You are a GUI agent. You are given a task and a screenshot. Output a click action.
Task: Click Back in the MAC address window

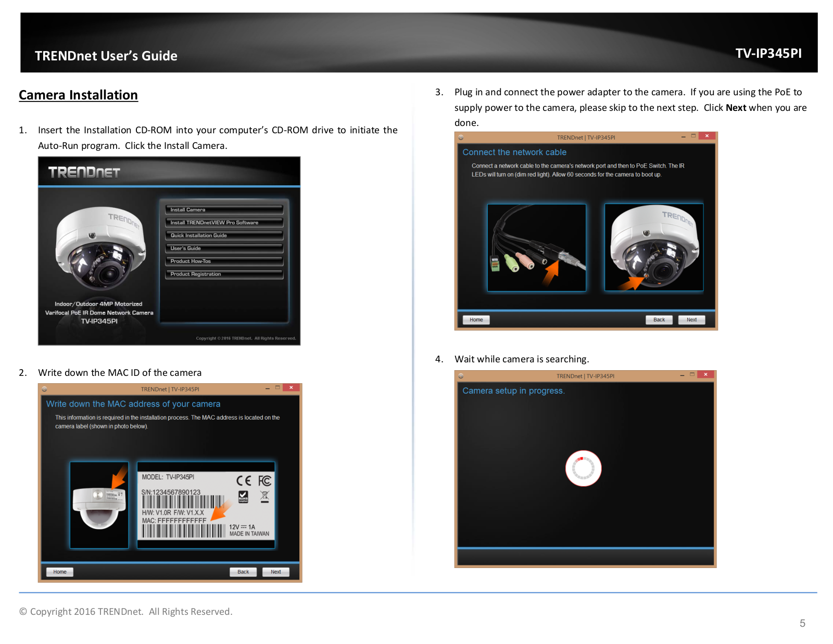pos(243,572)
